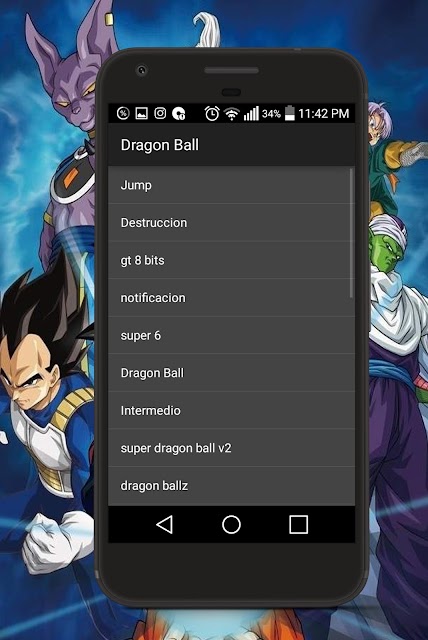The height and width of the screenshot is (640, 428).
Task: Choose the gt 8 bits item
Action: [x=231, y=260]
